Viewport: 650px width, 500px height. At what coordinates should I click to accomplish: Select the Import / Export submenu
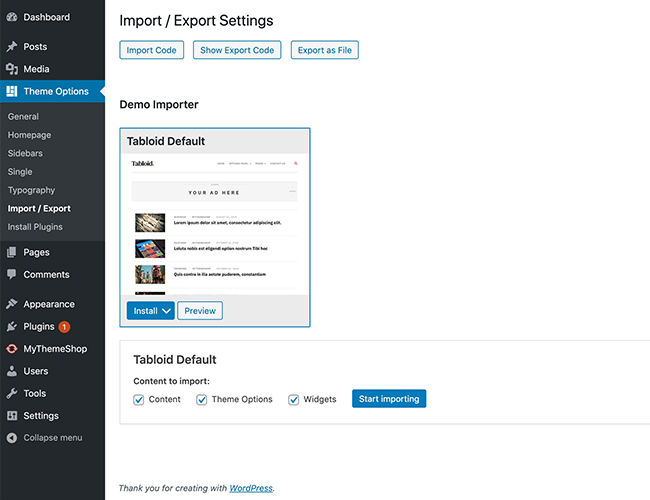pos(39,209)
